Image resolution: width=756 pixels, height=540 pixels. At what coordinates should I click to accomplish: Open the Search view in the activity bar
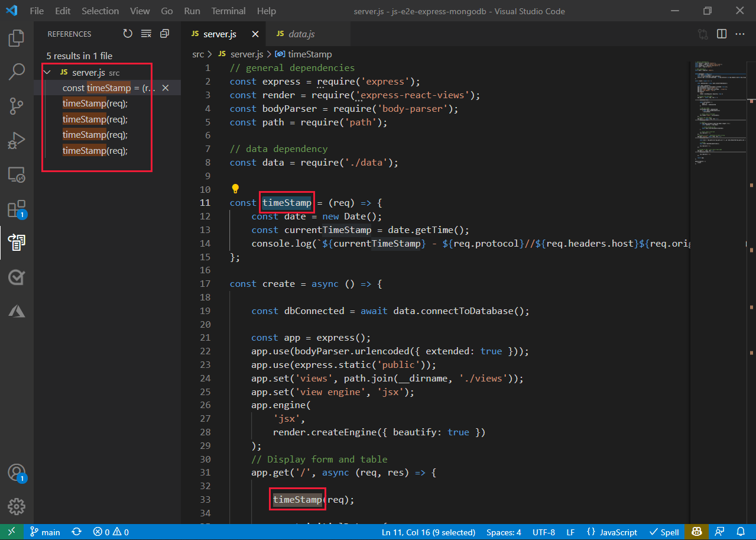[x=16, y=71]
